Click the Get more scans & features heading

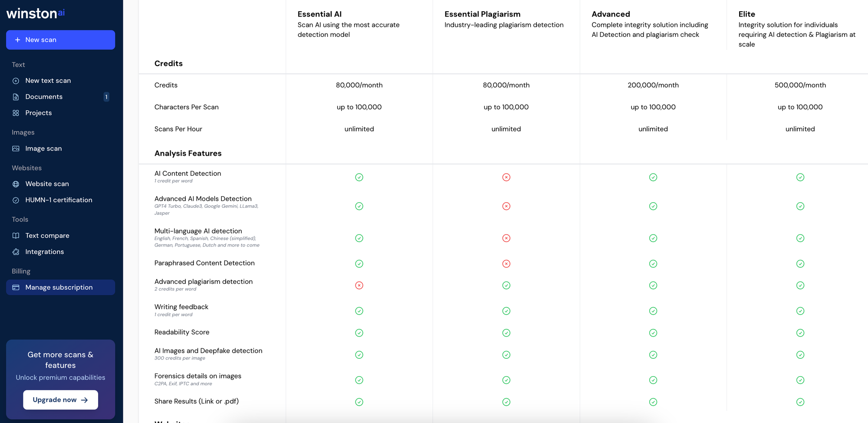60,360
